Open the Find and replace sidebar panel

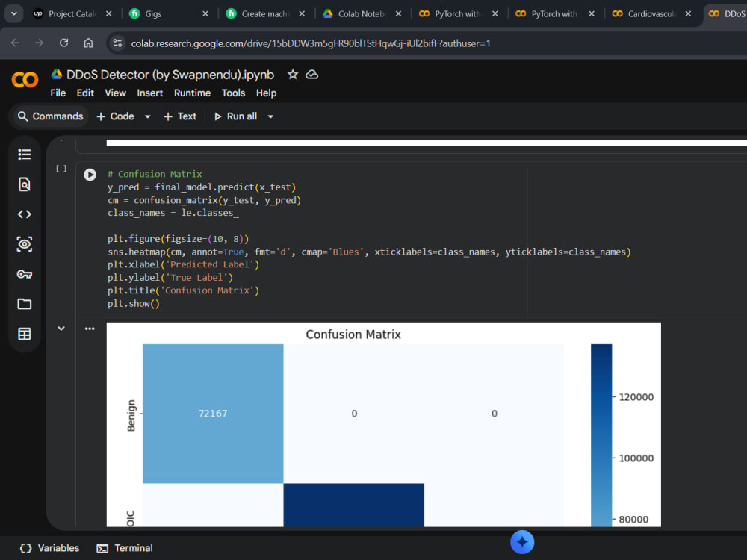tap(25, 184)
